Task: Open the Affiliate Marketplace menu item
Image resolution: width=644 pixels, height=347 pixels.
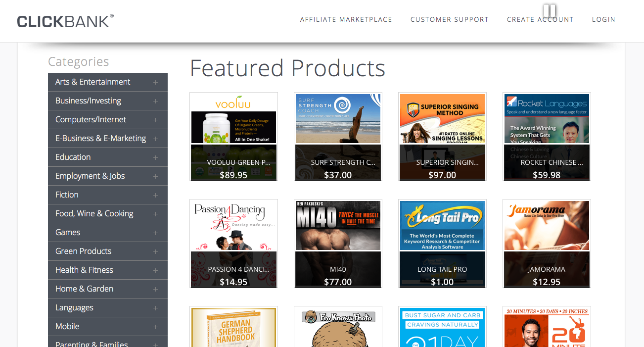Action: pos(346,20)
